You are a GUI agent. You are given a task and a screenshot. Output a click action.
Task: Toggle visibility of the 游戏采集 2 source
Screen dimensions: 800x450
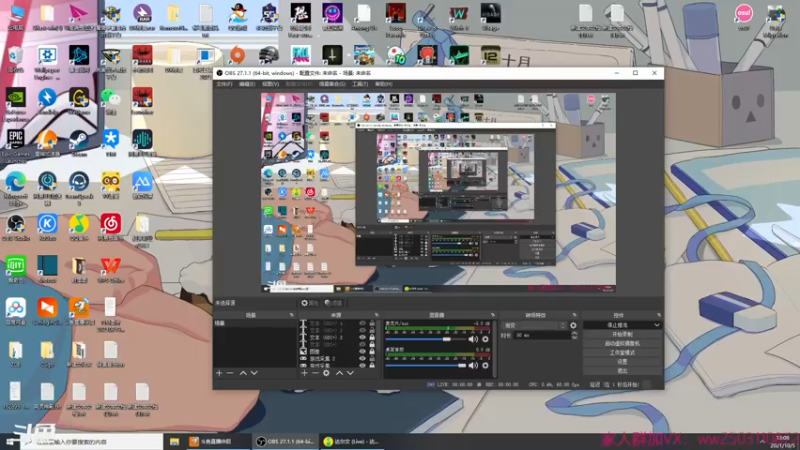[x=362, y=359]
